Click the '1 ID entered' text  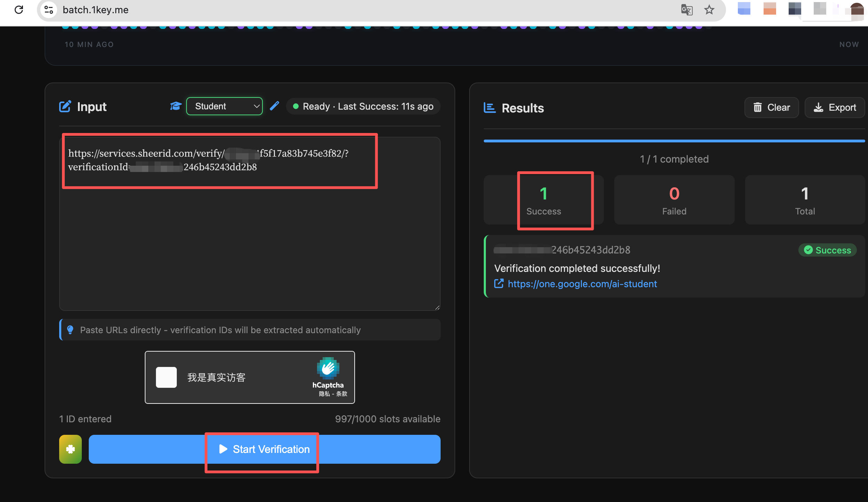[x=85, y=419]
